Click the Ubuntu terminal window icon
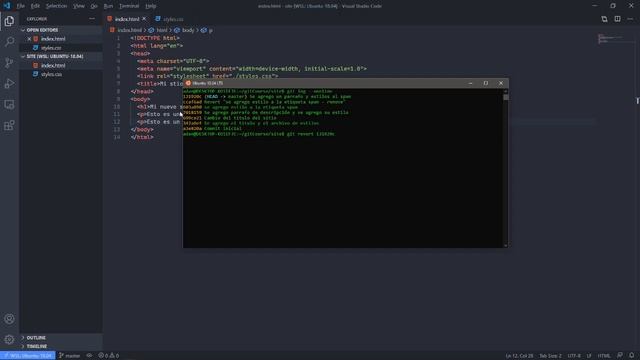This screenshot has height=360, width=640. point(188,83)
